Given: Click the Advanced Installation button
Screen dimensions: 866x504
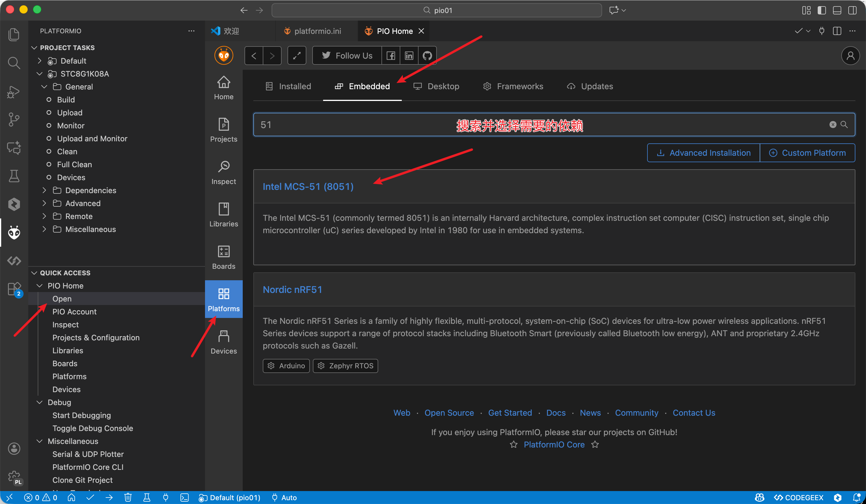Looking at the screenshot, I should click(703, 153).
